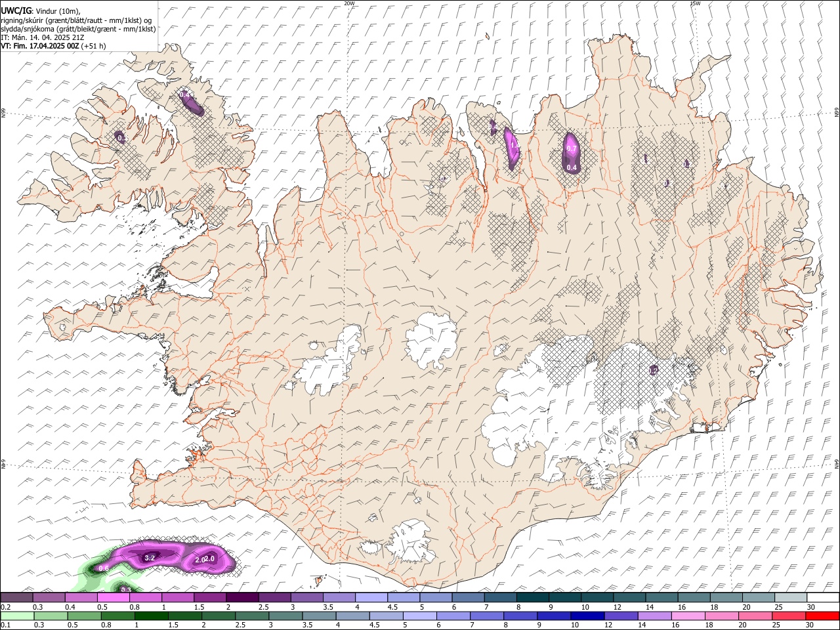The width and height of the screenshot is (840, 630).
Task: Pick the green 0.5 swatch, bottom legend row
Action: coord(84,616)
